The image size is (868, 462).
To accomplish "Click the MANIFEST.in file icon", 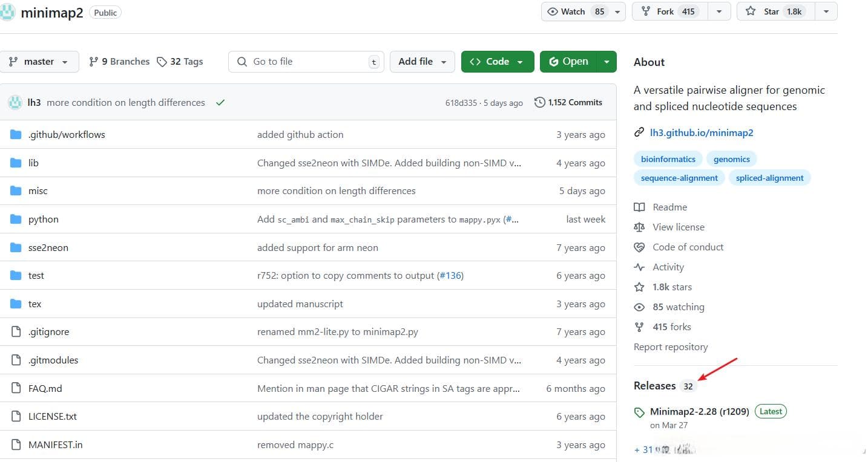I will click(16, 444).
